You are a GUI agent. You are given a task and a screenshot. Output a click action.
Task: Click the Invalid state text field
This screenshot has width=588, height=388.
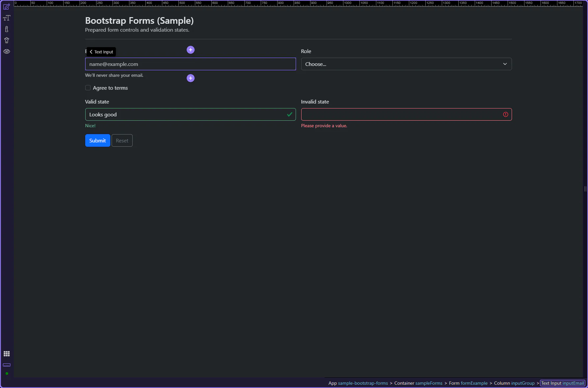pos(401,114)
